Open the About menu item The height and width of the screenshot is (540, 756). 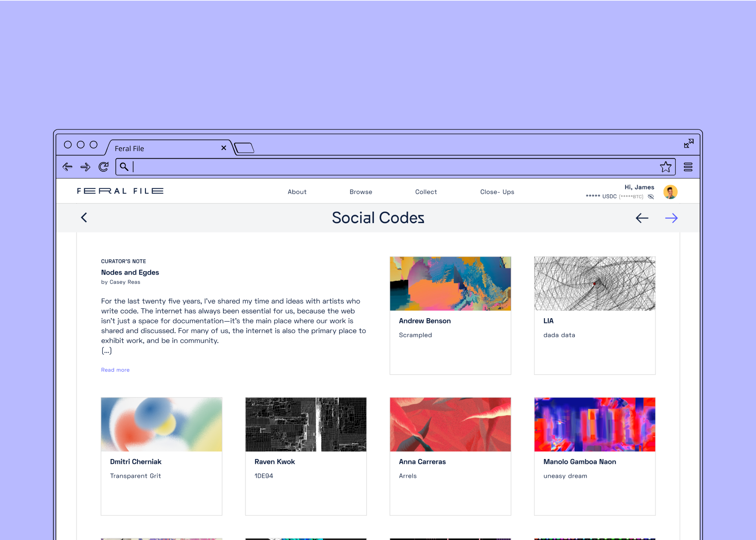[x=297, y=192]
